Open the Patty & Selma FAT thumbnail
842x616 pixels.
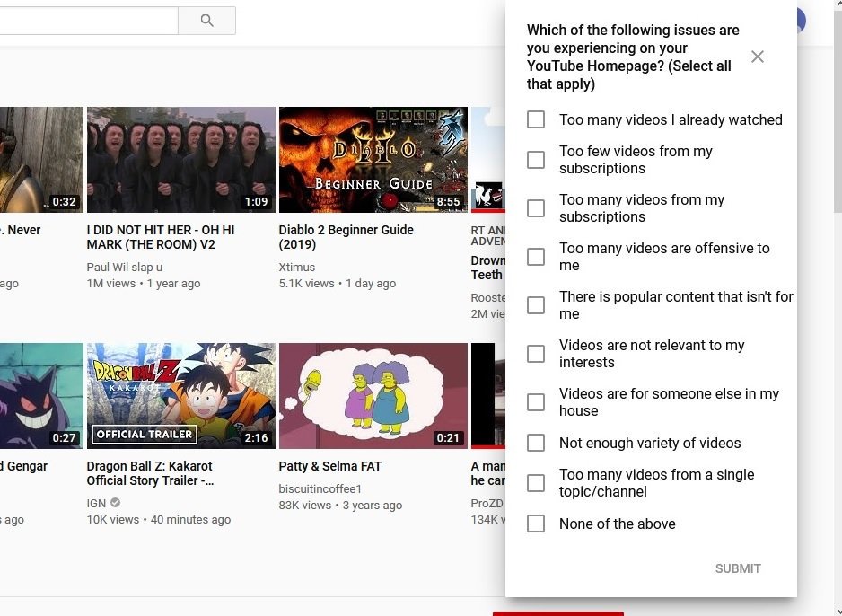(373, 396)
